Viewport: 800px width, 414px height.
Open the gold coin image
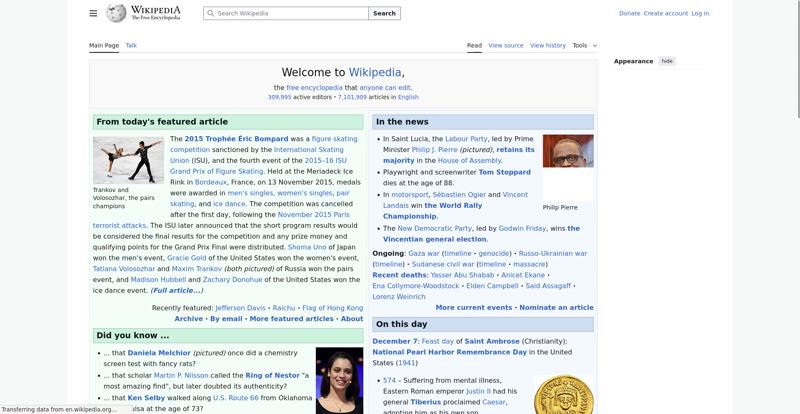(x=563, y=395)
